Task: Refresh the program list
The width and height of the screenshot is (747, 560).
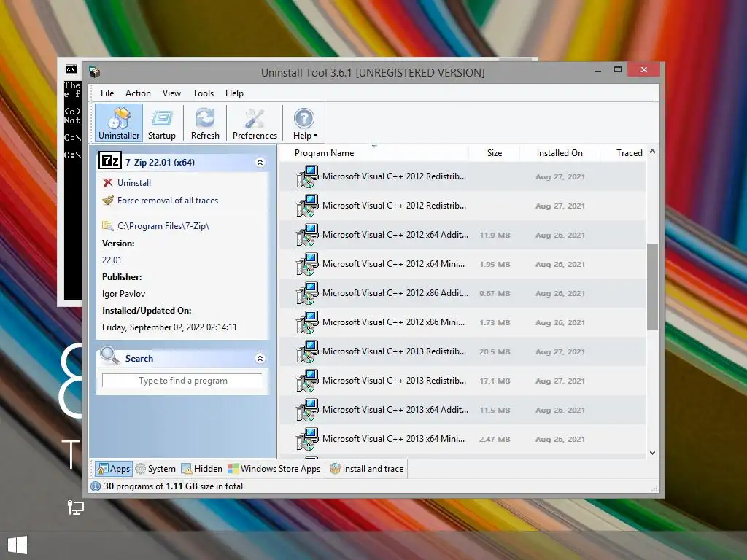Action: click(x=205, y=122)
